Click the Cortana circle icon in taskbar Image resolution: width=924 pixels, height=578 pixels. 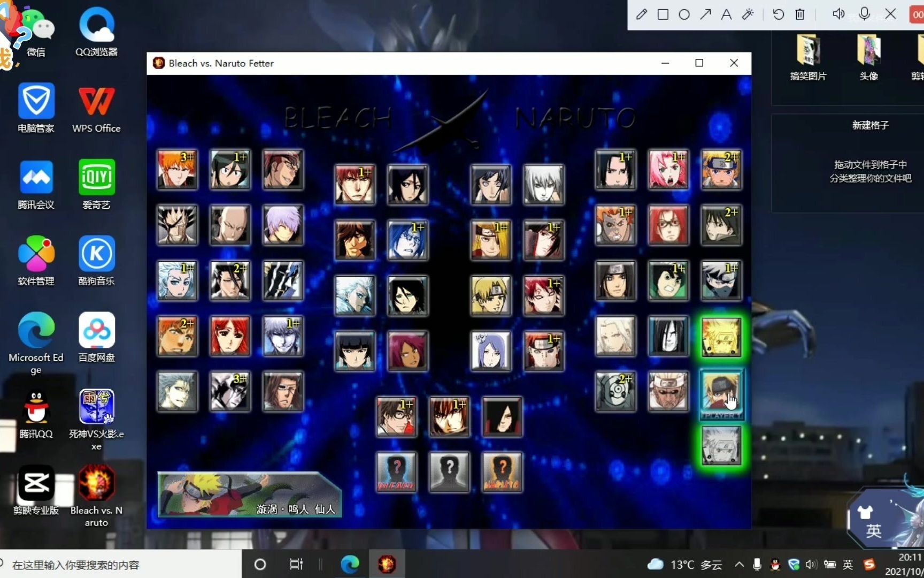(260, 565)
